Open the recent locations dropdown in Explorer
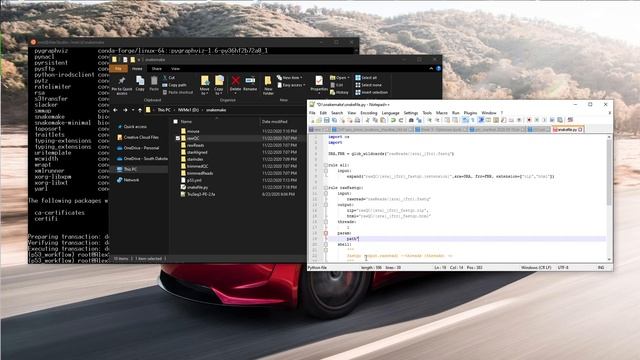This screenshot has height=360, width=640. point(133,110)
